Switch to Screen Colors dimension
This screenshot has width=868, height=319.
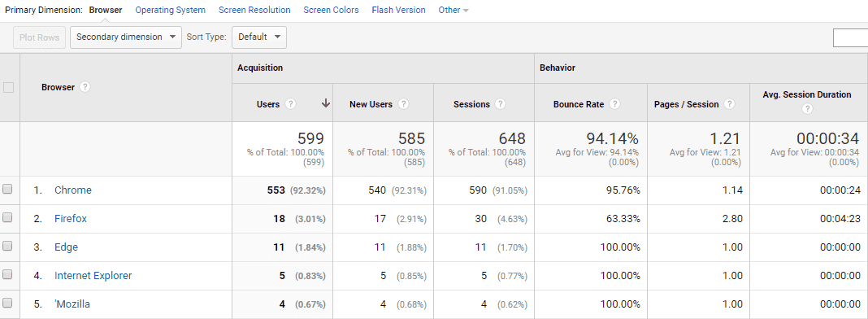coord(331,10)
